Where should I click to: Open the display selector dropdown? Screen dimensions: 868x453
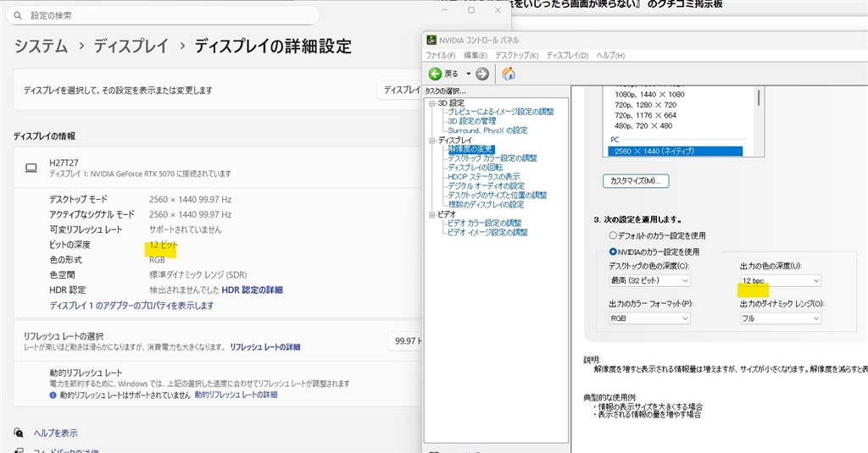click(401, 90)
